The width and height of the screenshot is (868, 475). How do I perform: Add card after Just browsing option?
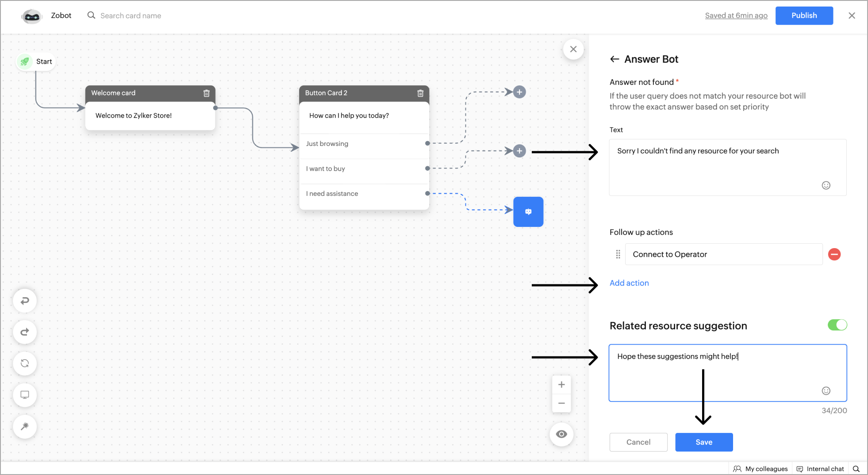click(519, 92)
